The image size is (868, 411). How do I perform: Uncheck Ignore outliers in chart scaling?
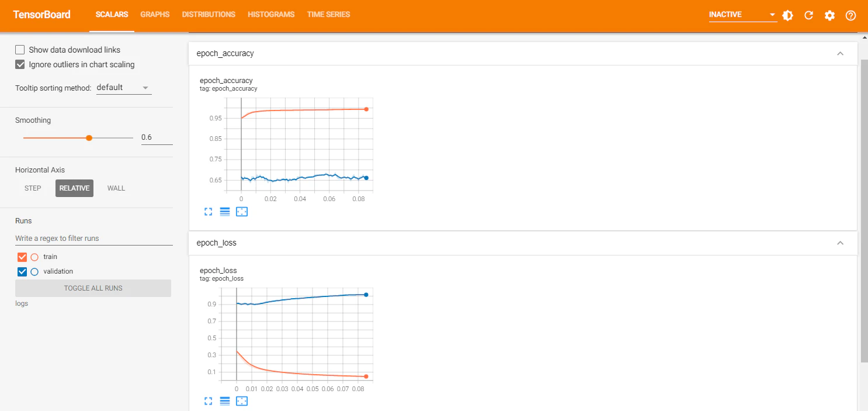[x=20, y=64]
